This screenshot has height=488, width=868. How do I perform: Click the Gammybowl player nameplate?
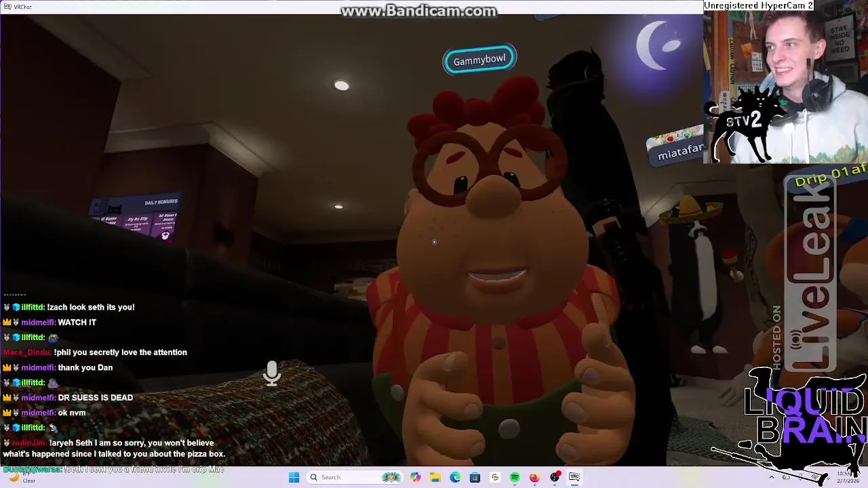(479, 60)
